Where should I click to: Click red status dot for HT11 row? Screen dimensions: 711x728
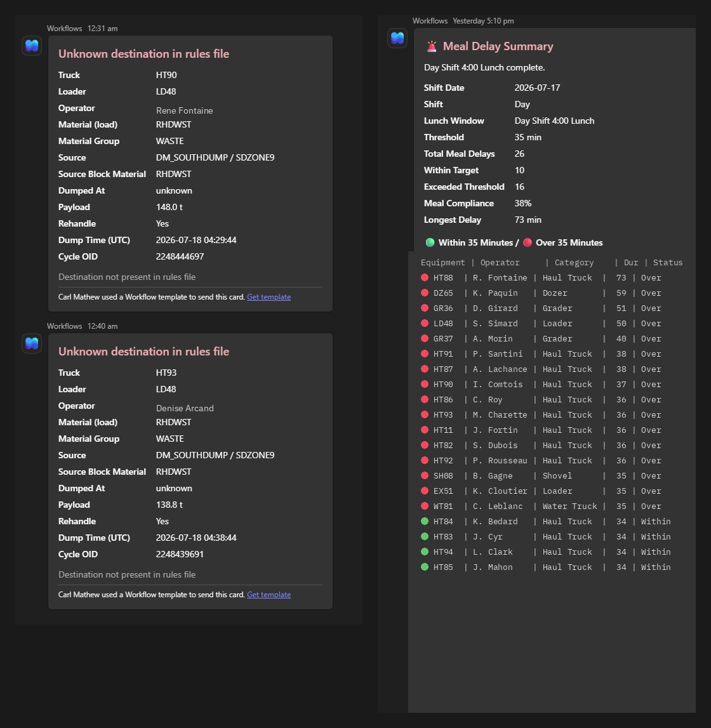tap(425, 430)
